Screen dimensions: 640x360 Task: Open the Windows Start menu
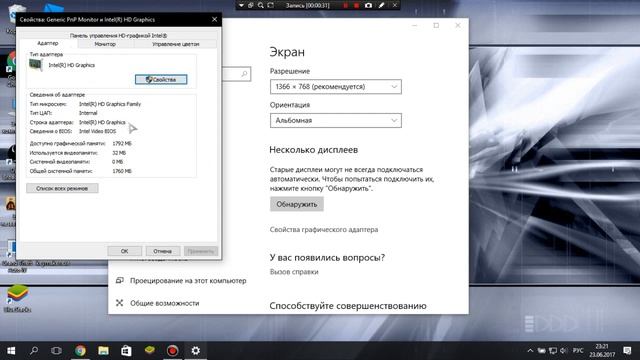click(x=11, y=351)
